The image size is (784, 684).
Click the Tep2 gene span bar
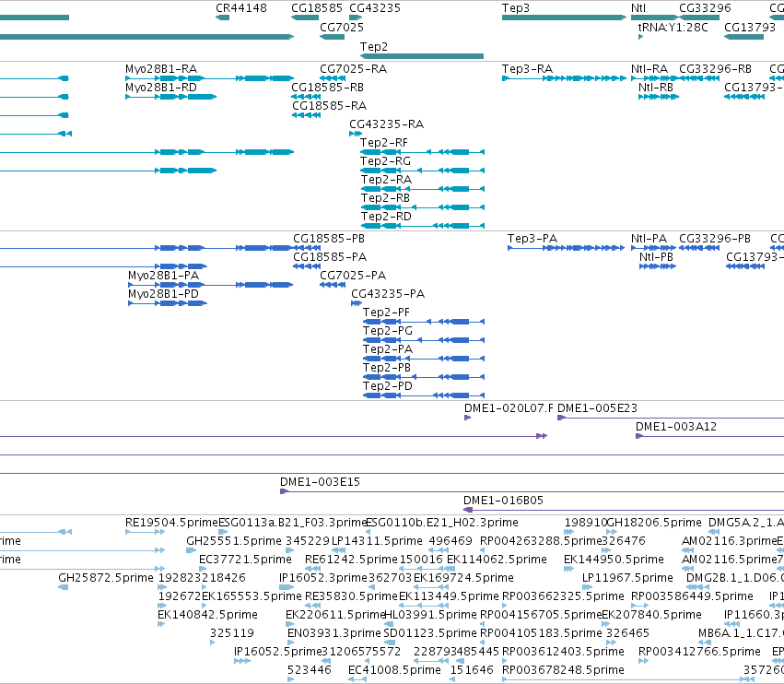point(422,56)
